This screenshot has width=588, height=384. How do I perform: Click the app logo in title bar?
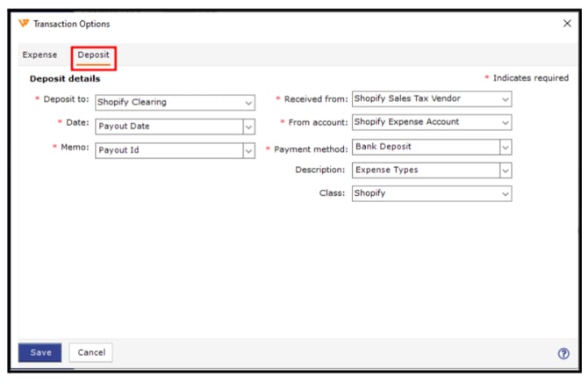click(x=24, y=24)
